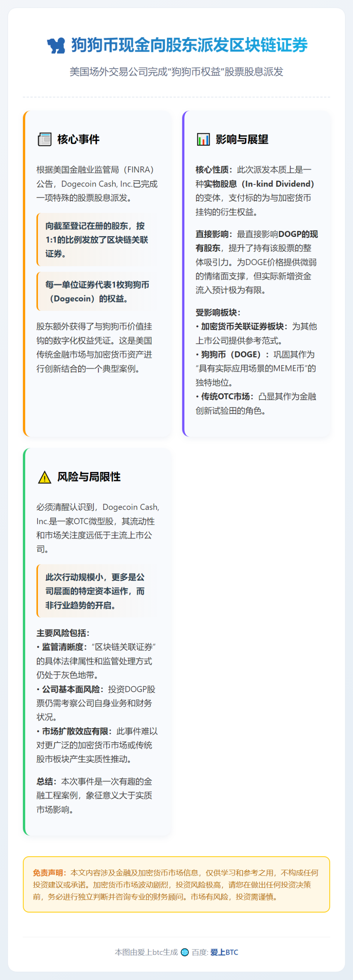
Task: Click the 影响与展望 section heading
Action: click(242, 139)
